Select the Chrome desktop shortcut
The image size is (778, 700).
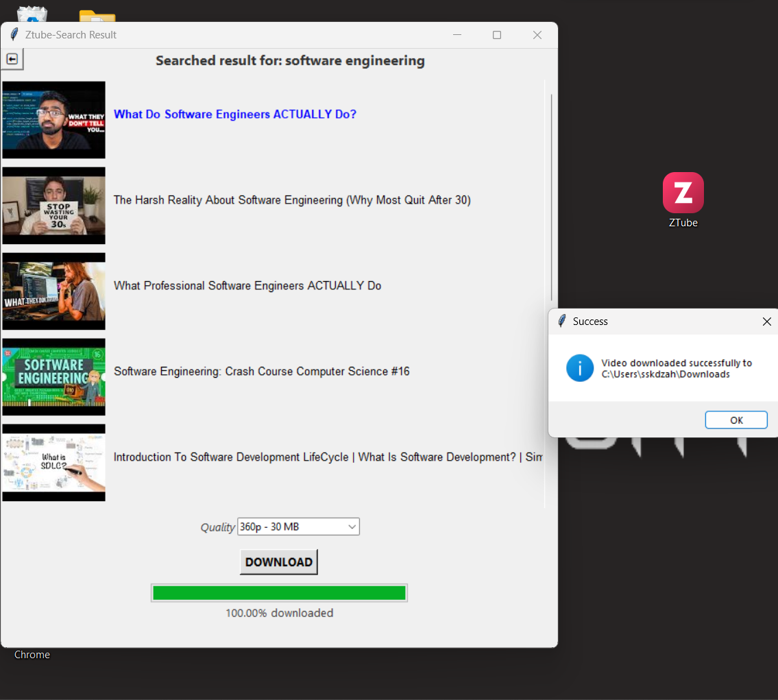point(32,654)
